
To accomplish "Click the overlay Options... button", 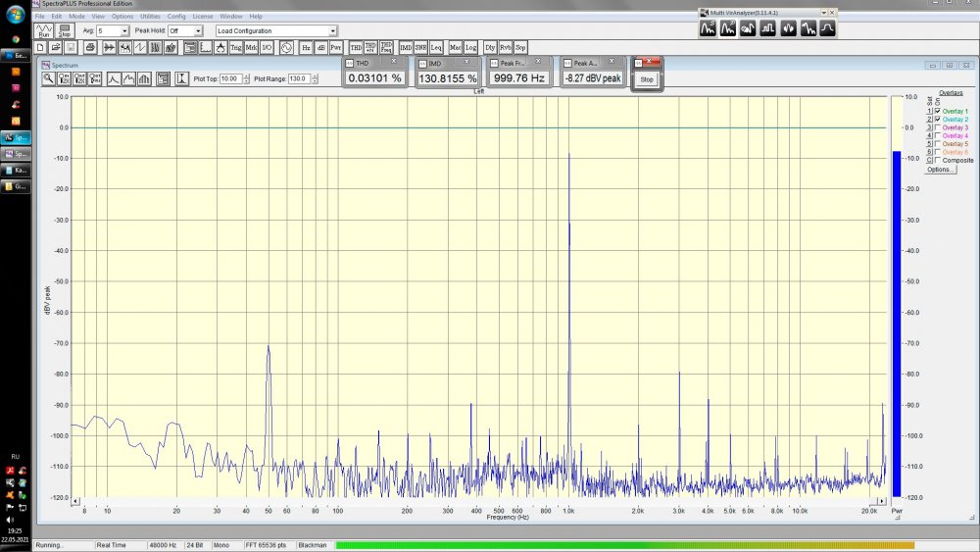I will [940, 170].
